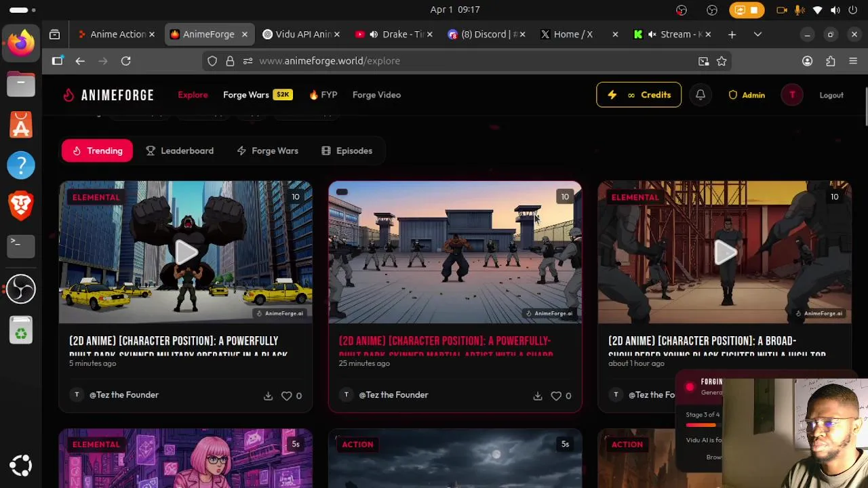Image resolution: width=868 pixels, height=488 pixels.
Task: Open the notifications bell
Action: coord(701,95)
